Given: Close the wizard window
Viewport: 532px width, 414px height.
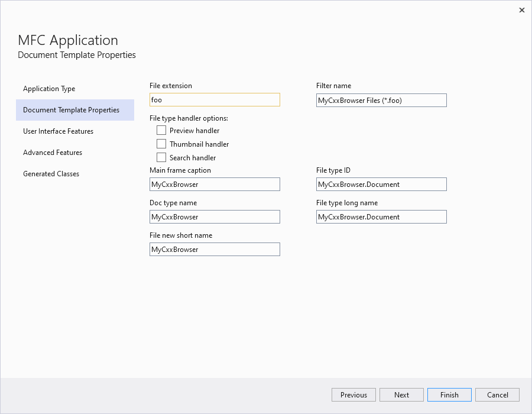Looking at the screenshot, I should pyautogui.click(x=522, y=10).
